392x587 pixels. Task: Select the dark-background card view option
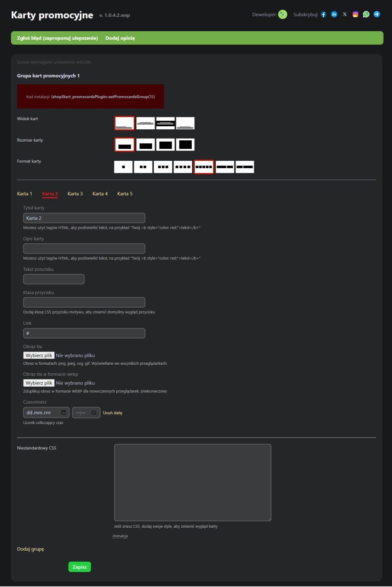point(165,123)
